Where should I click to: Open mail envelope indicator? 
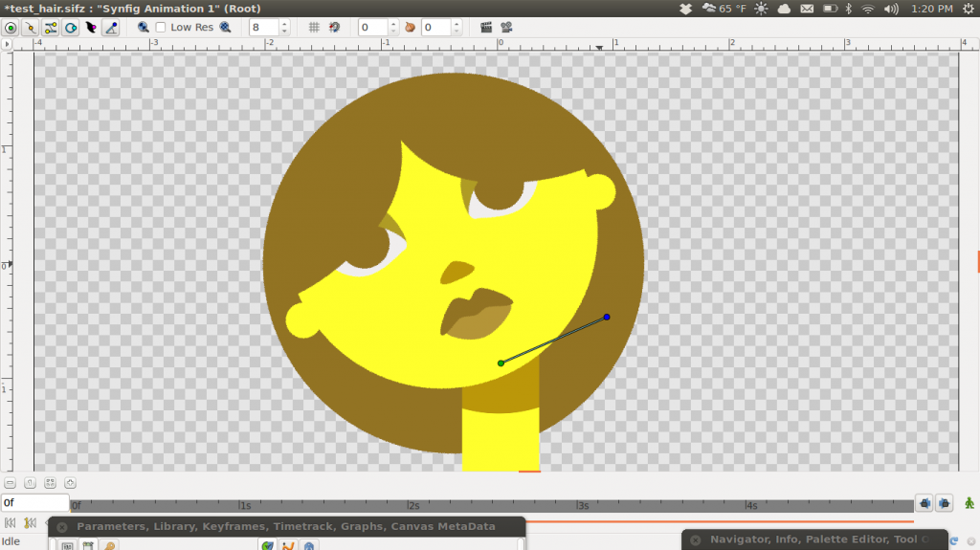pyautogui.click(x=807, y=9)
